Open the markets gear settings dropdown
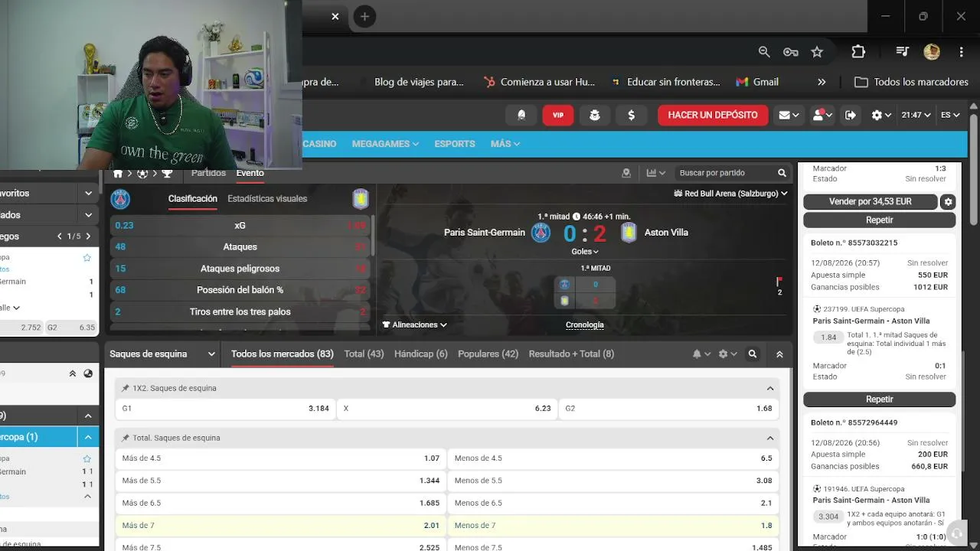Image resolution: width=980 pixels, height=551 pixels. pos(727,354)
